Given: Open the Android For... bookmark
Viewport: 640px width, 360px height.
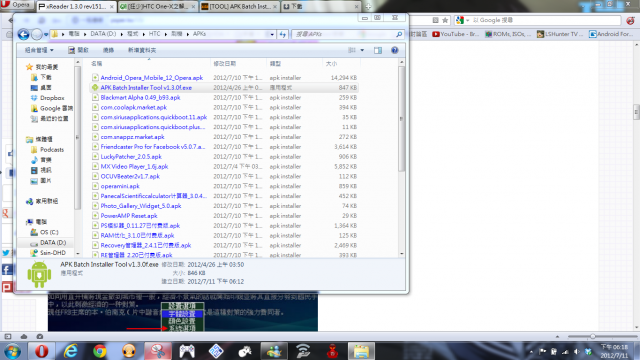Looking at the screenshot, I should (611, 34).
